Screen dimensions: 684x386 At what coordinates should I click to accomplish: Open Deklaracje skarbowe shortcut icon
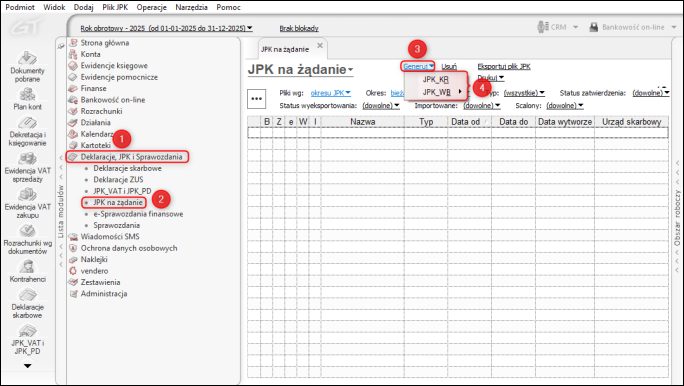pos(27,295)
